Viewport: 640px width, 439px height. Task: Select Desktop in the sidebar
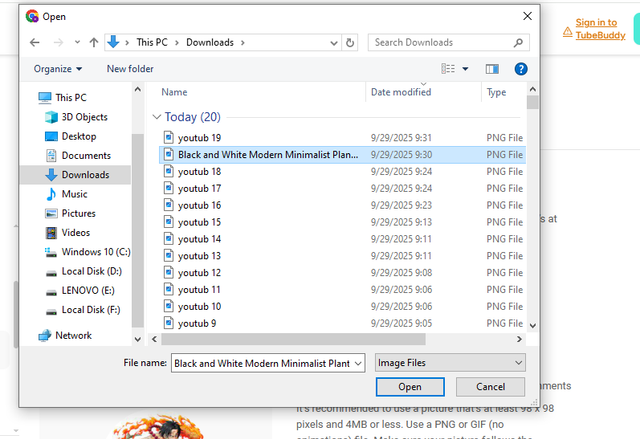[x=71, y=136]
